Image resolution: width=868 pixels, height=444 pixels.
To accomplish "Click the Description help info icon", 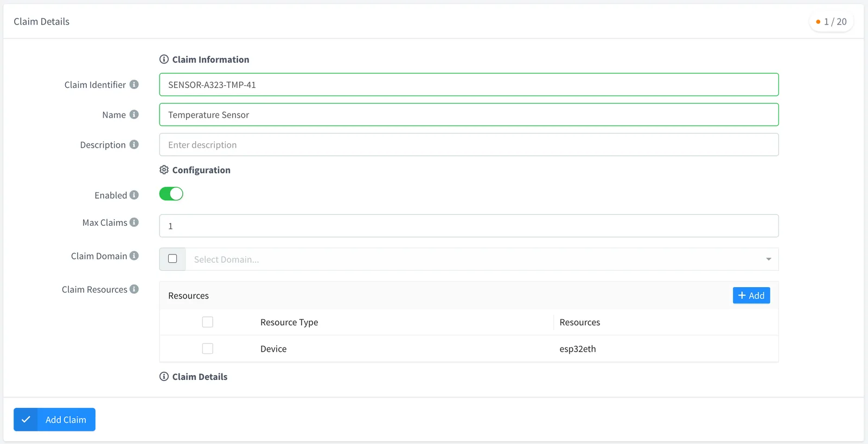I will (134, 144).
